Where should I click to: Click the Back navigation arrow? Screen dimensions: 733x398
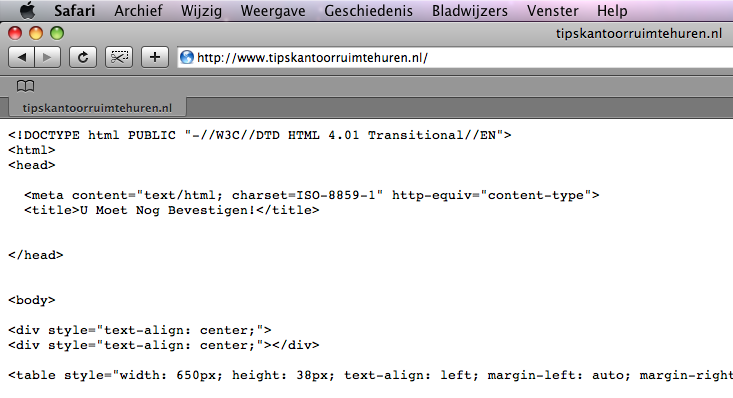[x=22, y=58]
